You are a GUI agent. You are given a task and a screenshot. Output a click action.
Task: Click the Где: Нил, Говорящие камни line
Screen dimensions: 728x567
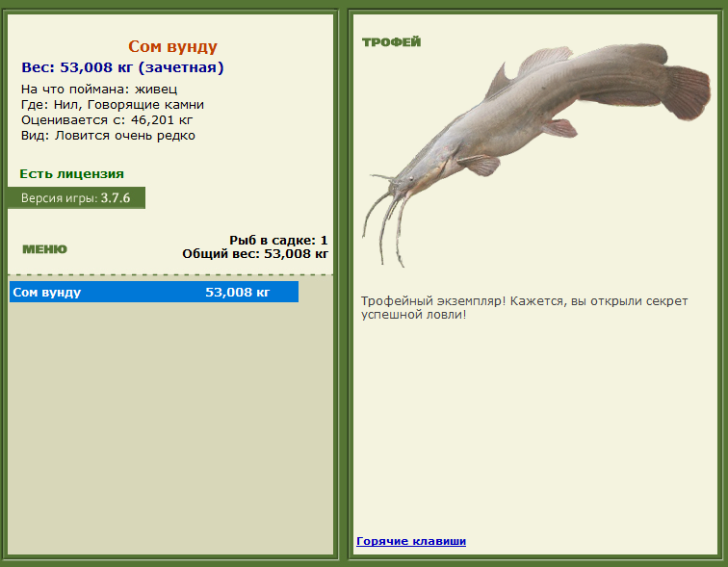(x=113, y=104)
